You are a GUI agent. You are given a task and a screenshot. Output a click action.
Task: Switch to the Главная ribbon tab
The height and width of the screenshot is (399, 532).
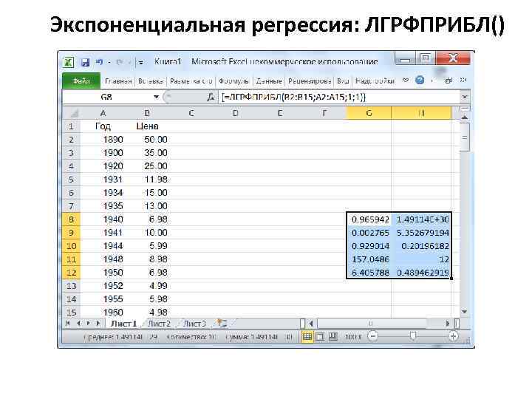(118, 81)
